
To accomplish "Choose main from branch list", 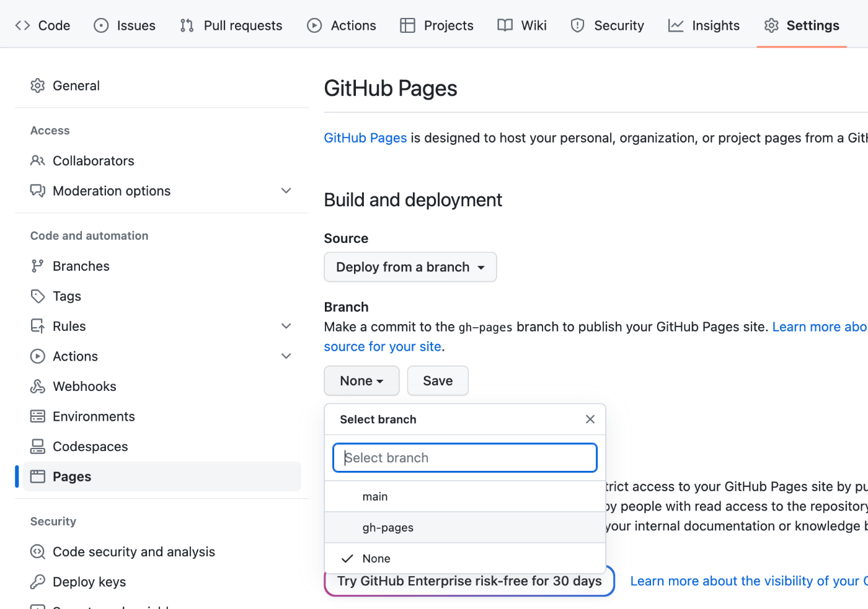I will pyautogui.click(x=465, y=497).
